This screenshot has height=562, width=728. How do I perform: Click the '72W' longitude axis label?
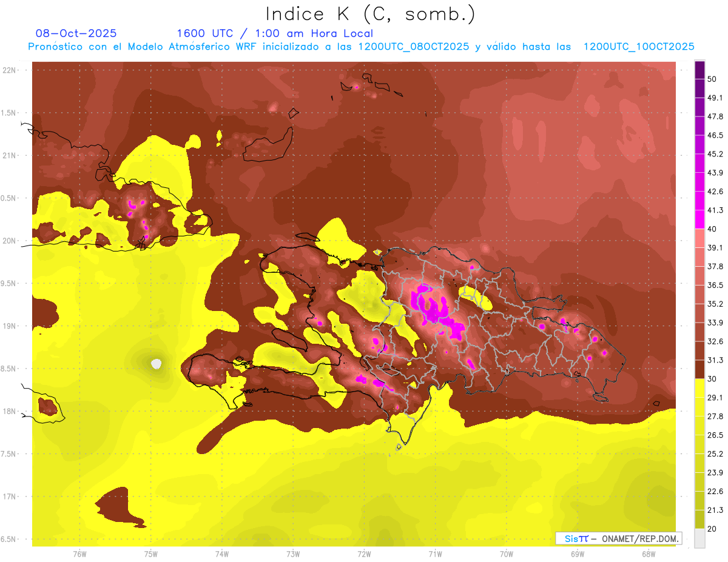(x=364, y=554)
